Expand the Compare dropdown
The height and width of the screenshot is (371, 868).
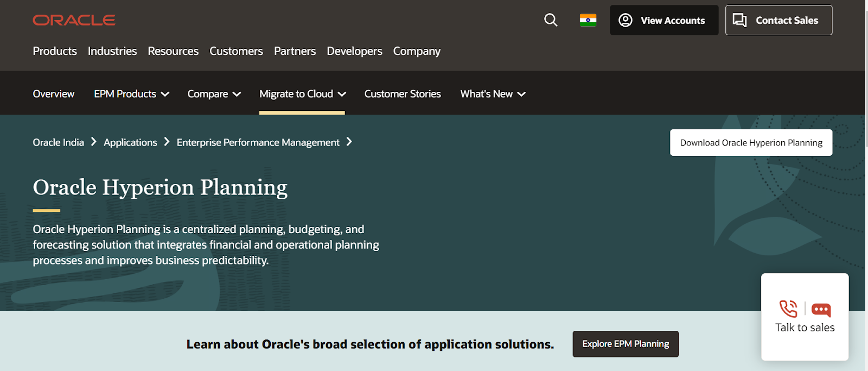[x=214, y=94]
